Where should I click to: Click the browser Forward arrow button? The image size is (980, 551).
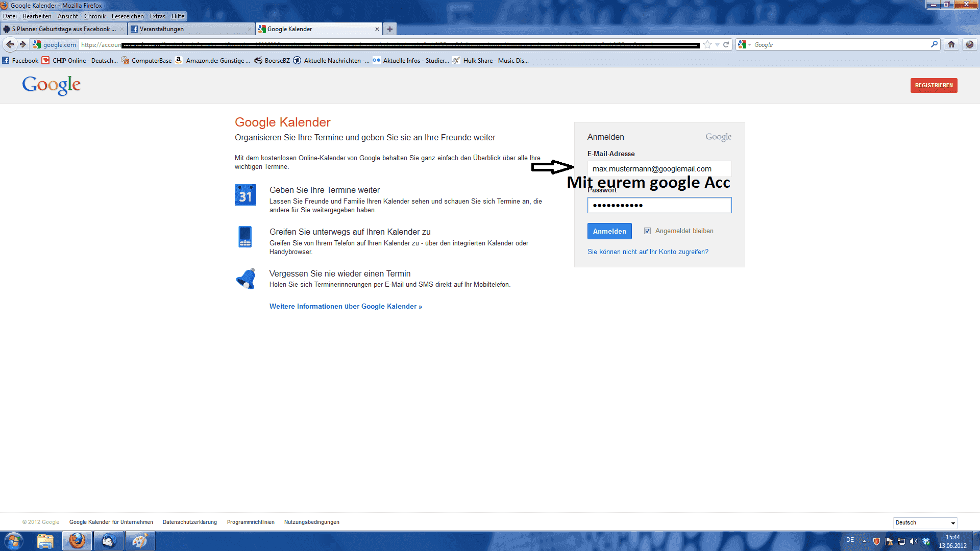[22, 44]
